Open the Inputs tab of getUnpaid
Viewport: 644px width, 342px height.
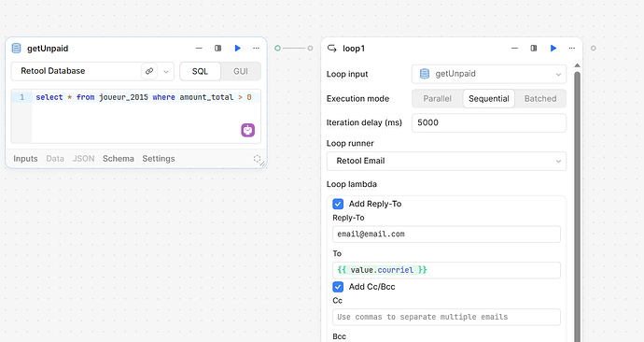pos(25,159)
